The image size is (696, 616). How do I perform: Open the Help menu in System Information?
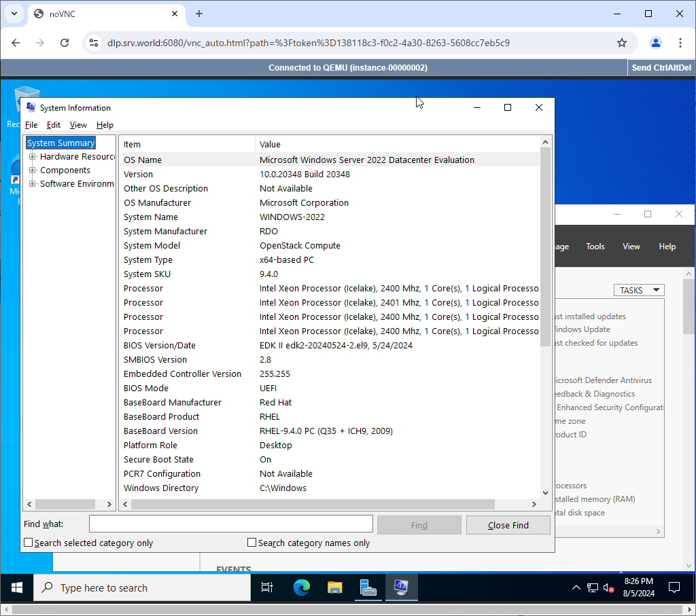pos(105,125)
